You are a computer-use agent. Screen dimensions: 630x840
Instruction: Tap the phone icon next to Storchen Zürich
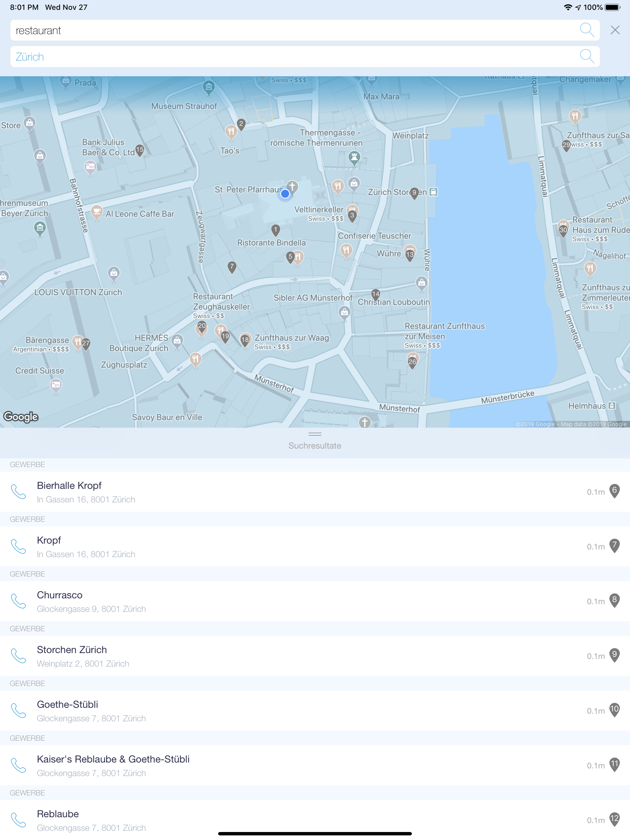point(18,656)
